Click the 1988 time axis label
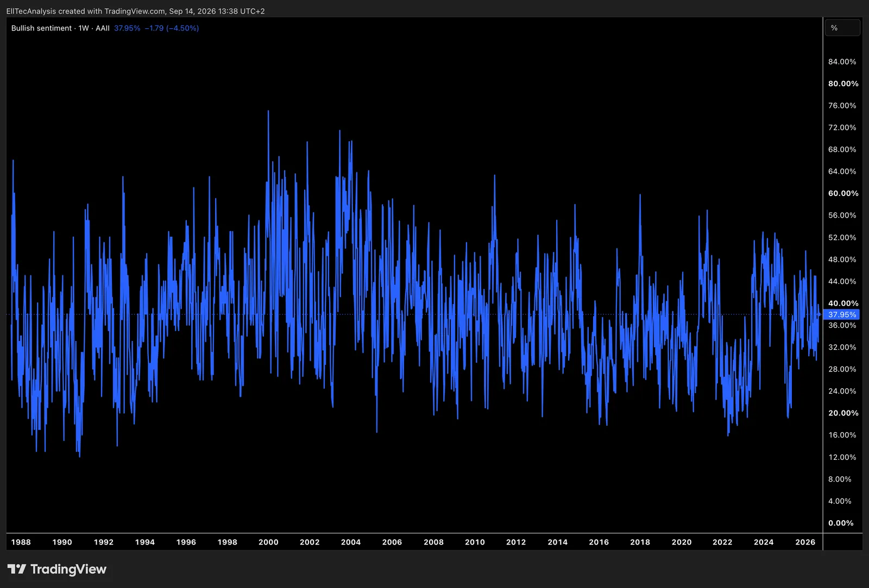The width and height of the screenshot is (869, 588). pyautogui.click(x=21, y=542)
